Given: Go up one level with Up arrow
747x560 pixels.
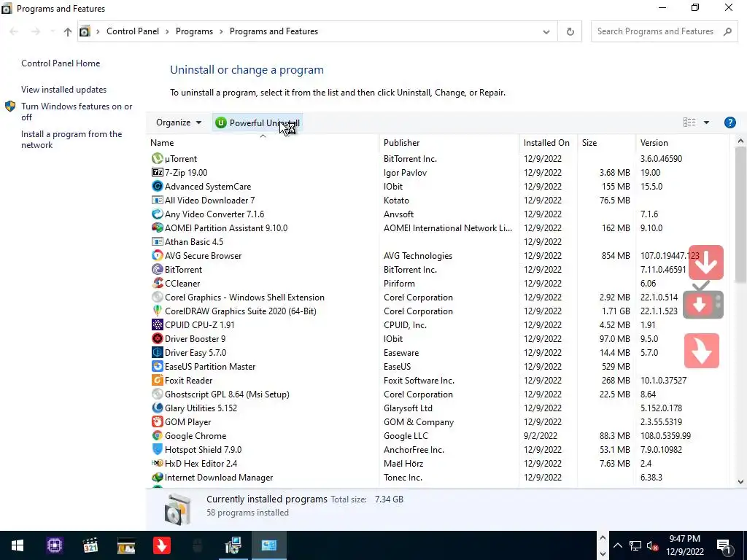Looking at the screenshot, I should coord(68,31).
